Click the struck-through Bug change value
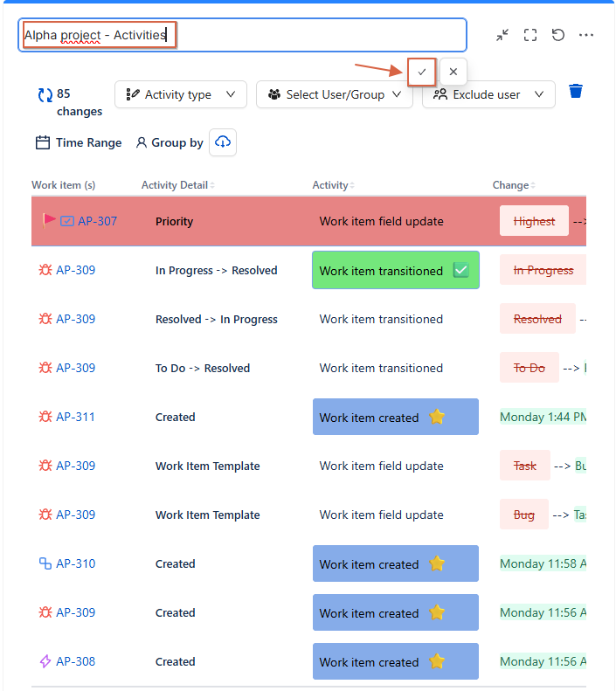The height and width of the screenshot is (691, 616). click(524, 515)
